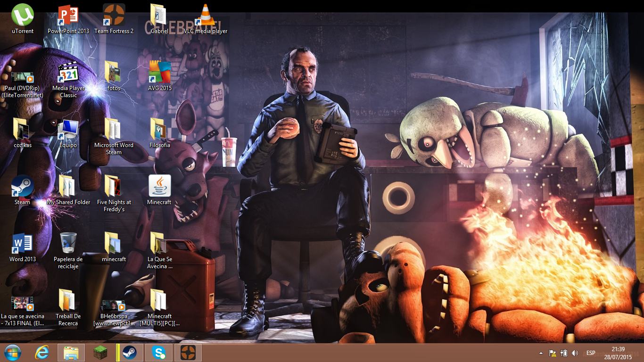Select the Papelera de reciclaje icon
This screenshot has height=362, width=644.
click(68, 244)
